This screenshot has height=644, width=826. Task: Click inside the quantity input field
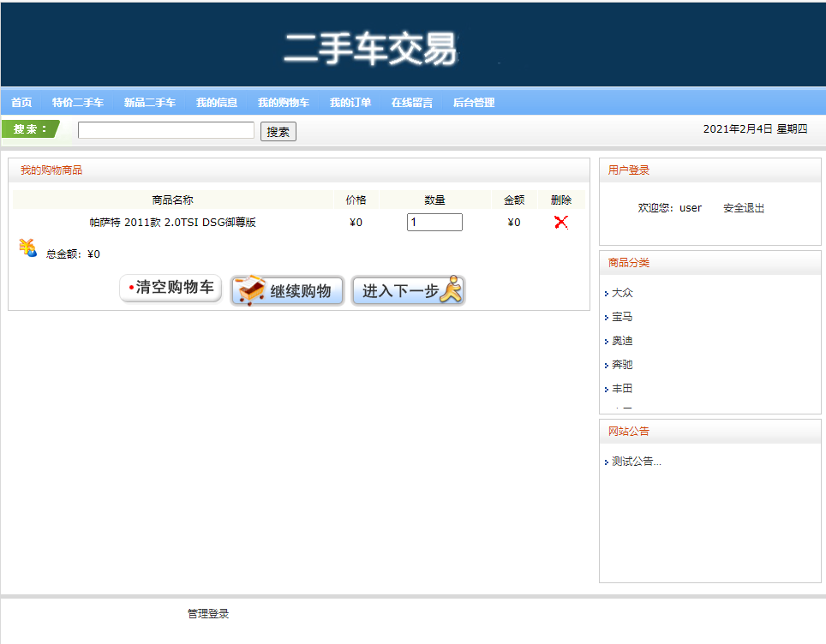coord(434,221)
